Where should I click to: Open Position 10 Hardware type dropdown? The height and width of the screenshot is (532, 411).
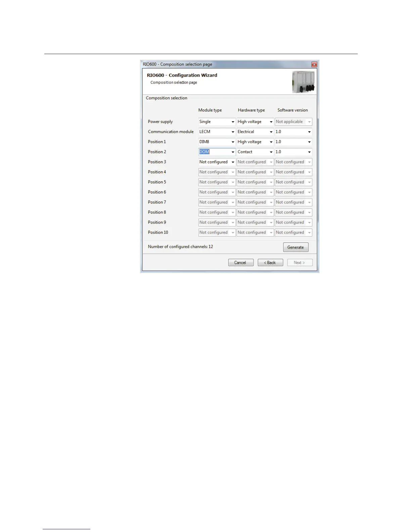coord(255,232)
